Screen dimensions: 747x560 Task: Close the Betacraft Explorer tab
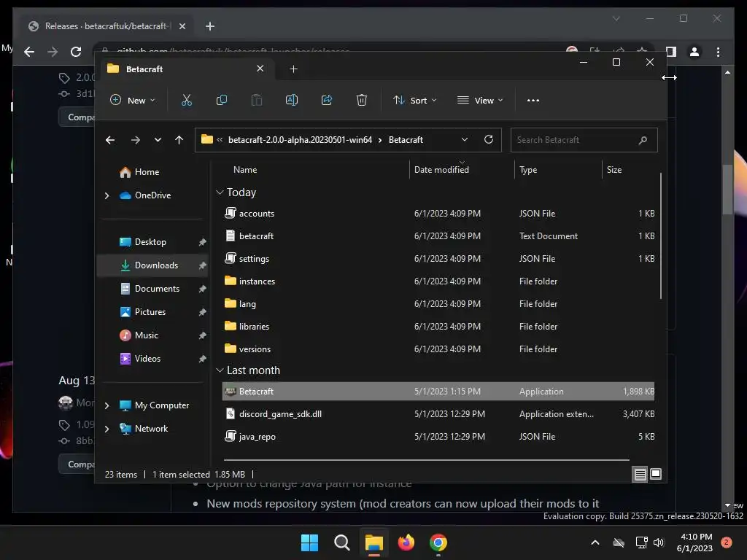[x=260, y=69]
